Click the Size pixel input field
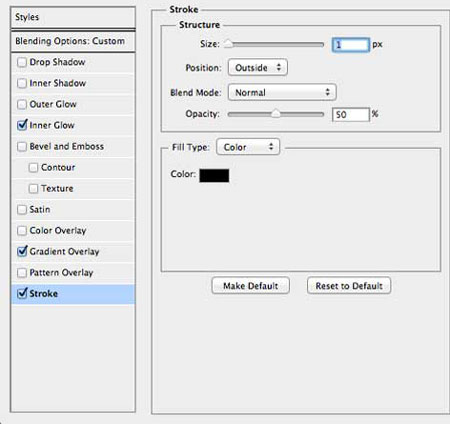The width and height of the screenshot is (450, 424). [351, 45]
